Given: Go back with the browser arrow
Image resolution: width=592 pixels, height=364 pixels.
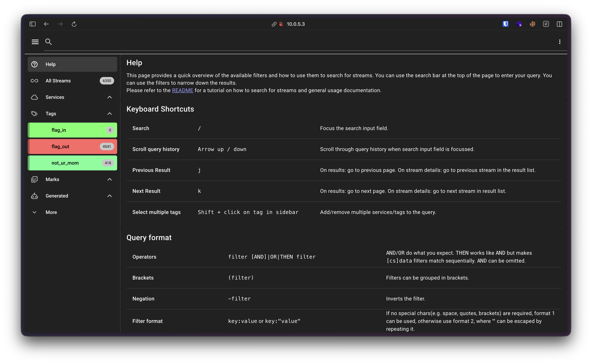Looking at the screenshot, I should (46, 24).
